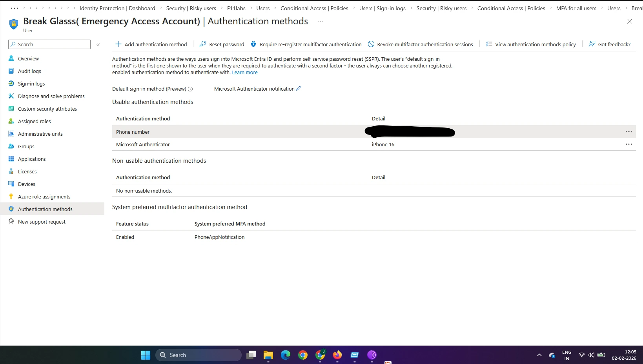Open the more options menu for Microsoft Authenticator row

628,144
